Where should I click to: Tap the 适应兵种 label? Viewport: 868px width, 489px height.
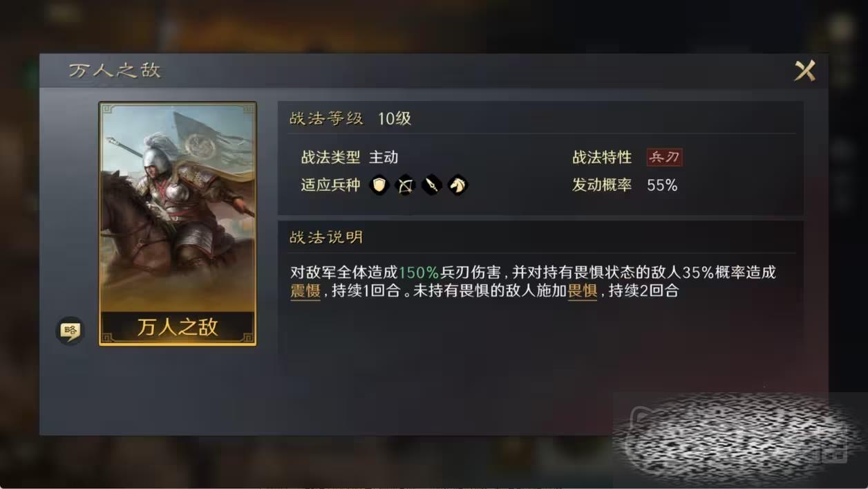pyautogui.click(x=330, y=185)
